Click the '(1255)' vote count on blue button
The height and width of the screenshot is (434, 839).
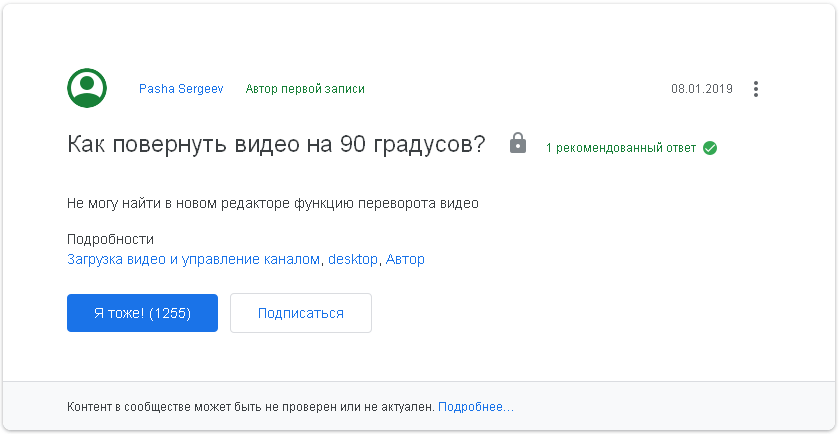[170, 313]
